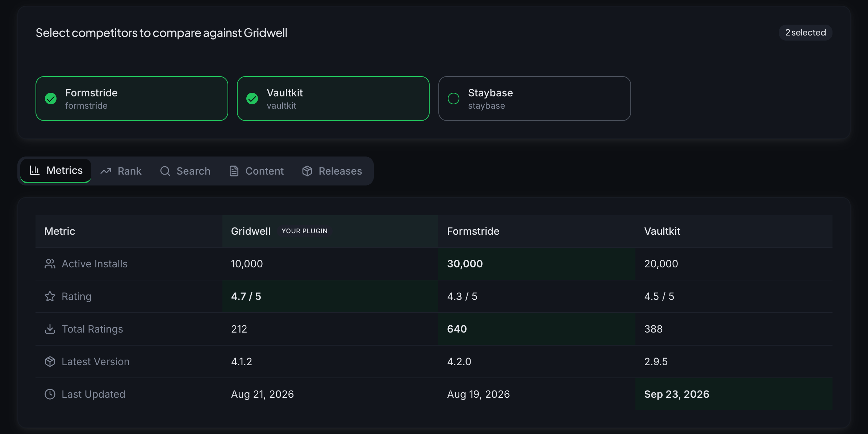
Task: Click the users icon beside Active Installs
Action: point(50,264)
